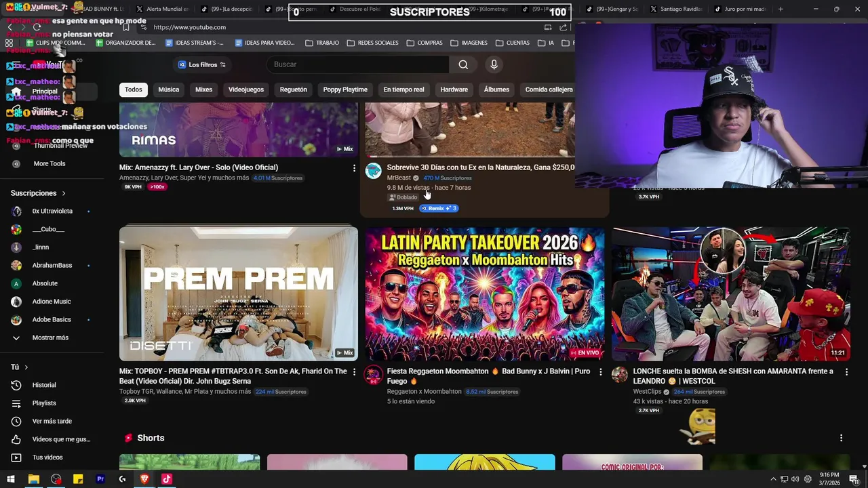Select the Poppy Playtime filter chip

tap(345, 89)
